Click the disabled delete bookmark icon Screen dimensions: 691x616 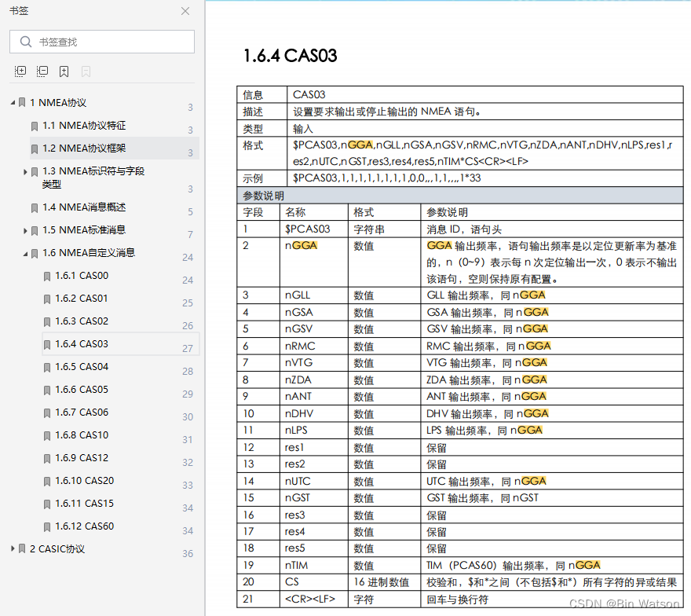coord(86,71)
